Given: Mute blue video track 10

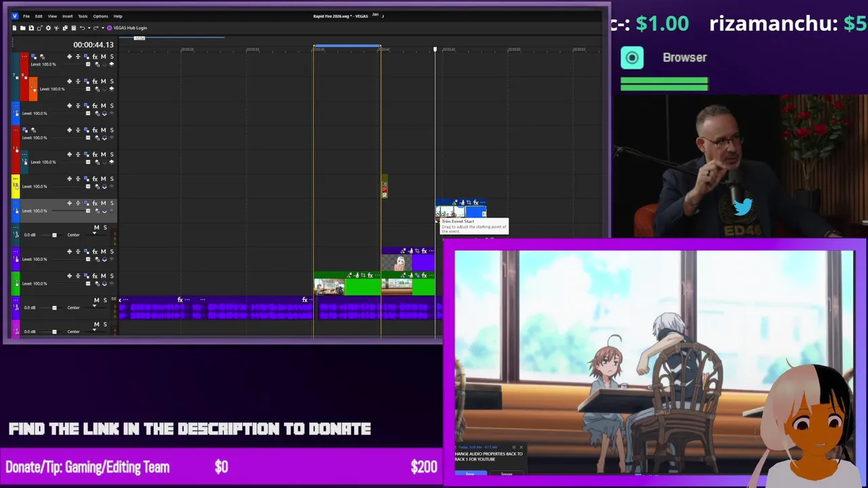Looking at the screenshot, I should (103, 106).
